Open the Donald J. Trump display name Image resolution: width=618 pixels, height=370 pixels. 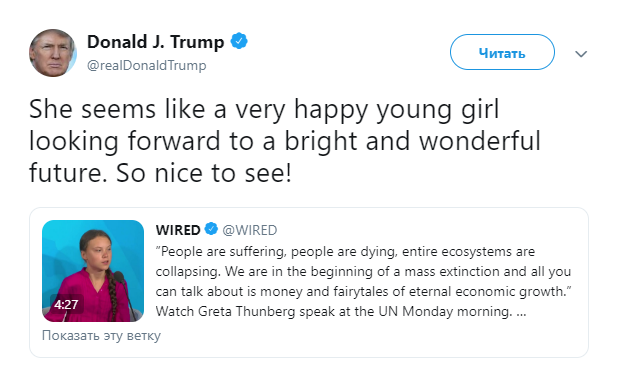[155, 41]
